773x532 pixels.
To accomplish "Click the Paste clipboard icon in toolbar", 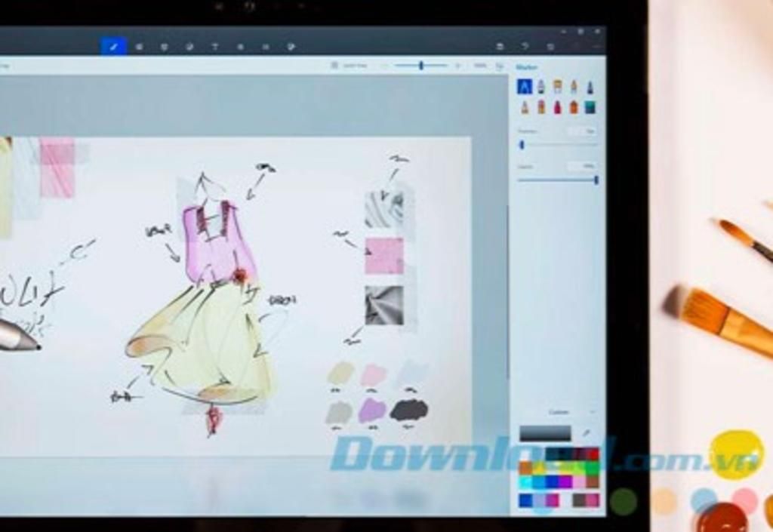I will coord(500,46).
